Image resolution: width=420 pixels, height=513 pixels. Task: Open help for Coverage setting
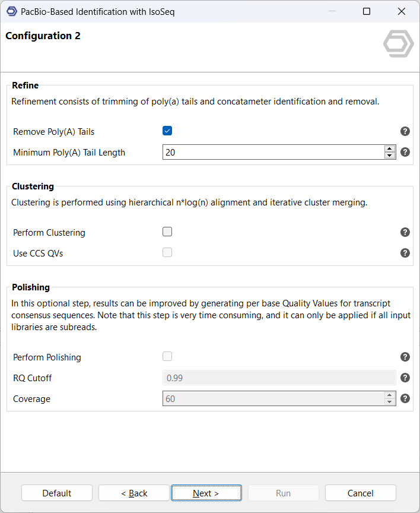click(405, 398)
